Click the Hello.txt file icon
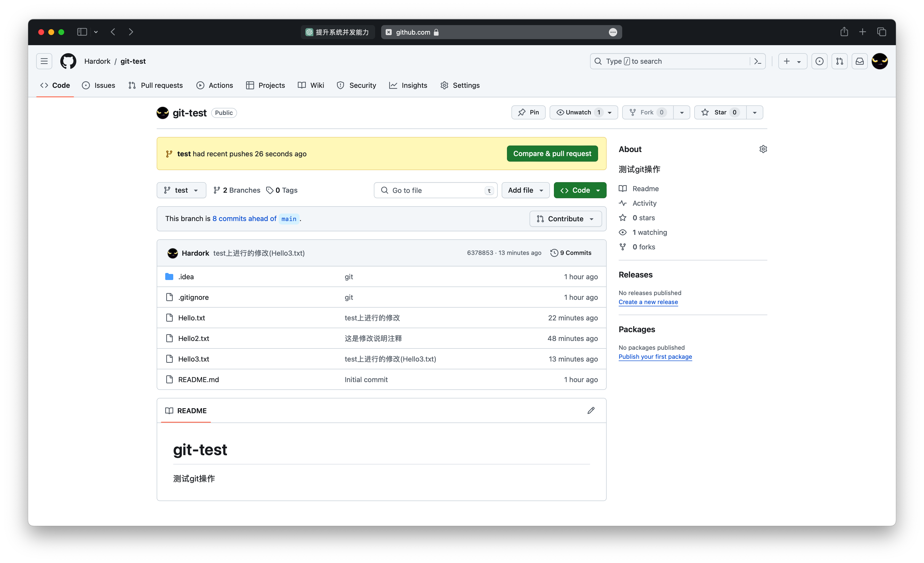The width and height of the screenshot is (924, 563). point(169,318)
